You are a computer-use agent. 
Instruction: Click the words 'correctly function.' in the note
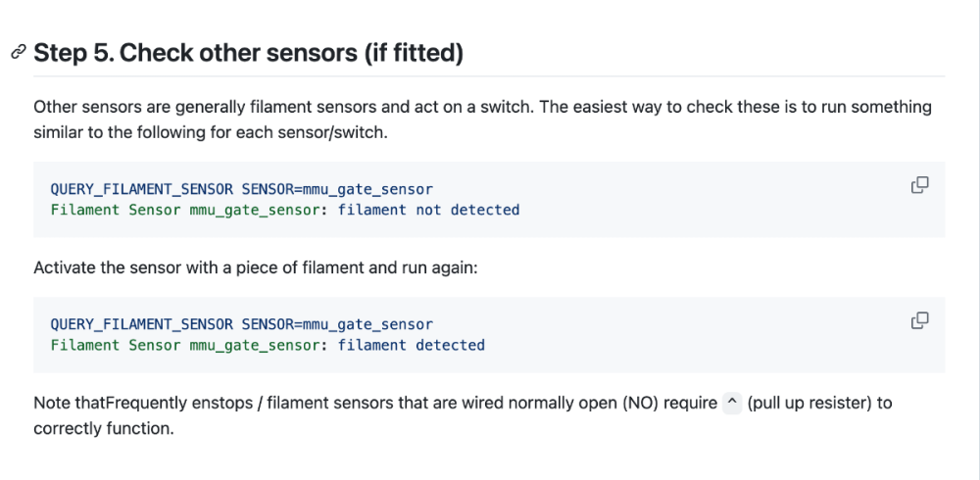coord(104,429)
